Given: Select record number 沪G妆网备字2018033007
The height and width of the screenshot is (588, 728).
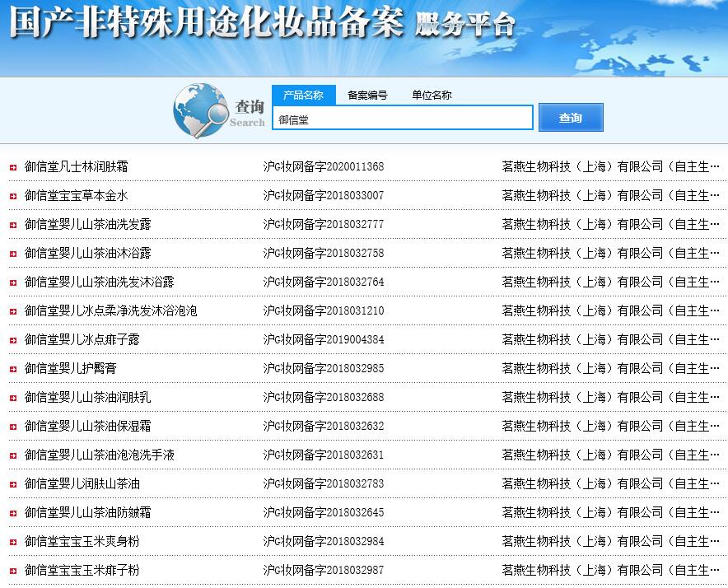Looking at the screenshot, I should click(x=324, y=195).
